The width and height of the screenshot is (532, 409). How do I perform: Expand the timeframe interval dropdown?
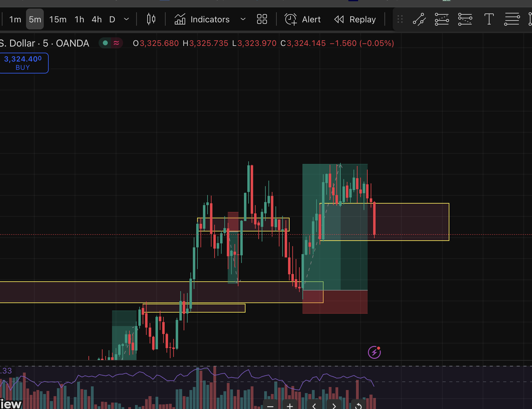(126, 19)
